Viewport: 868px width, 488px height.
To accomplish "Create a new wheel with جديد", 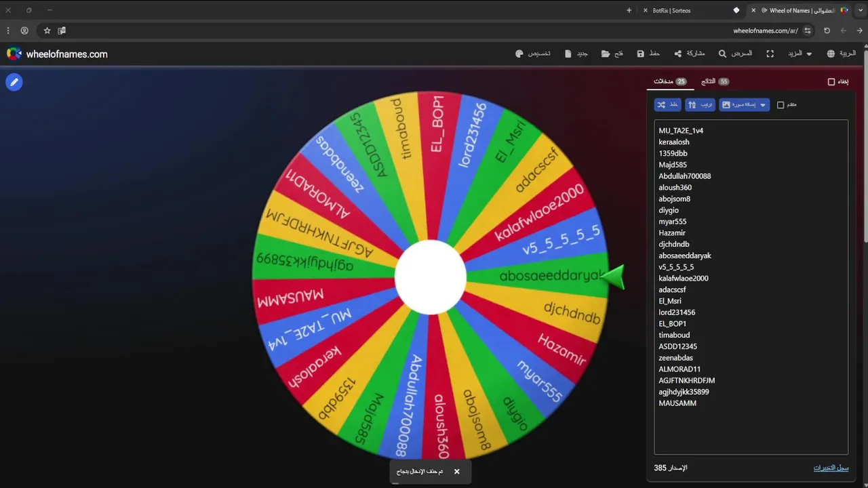I will (x=576, y=54).
